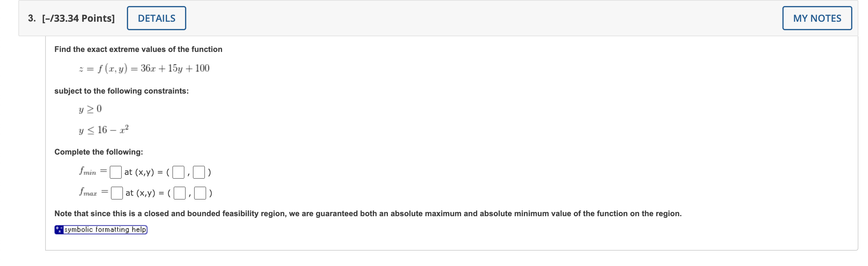Click the subject to constraints heading
This screenshot has height=266, width=868.
click(121, 90)
